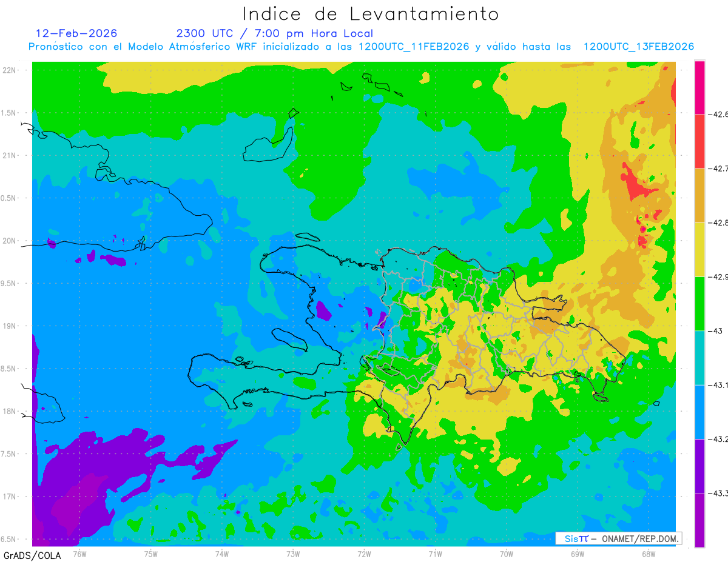Click the color bar value "-42.7"

coord(718,169)
